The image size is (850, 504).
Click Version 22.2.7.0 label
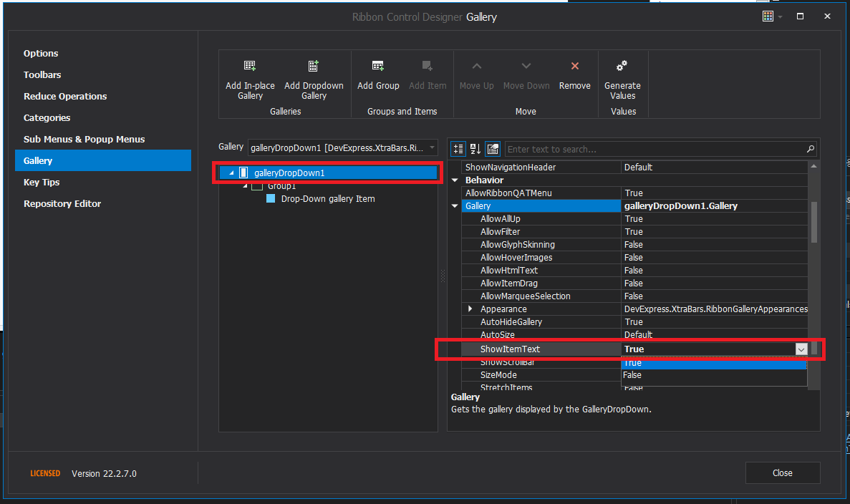pos(104,474)
